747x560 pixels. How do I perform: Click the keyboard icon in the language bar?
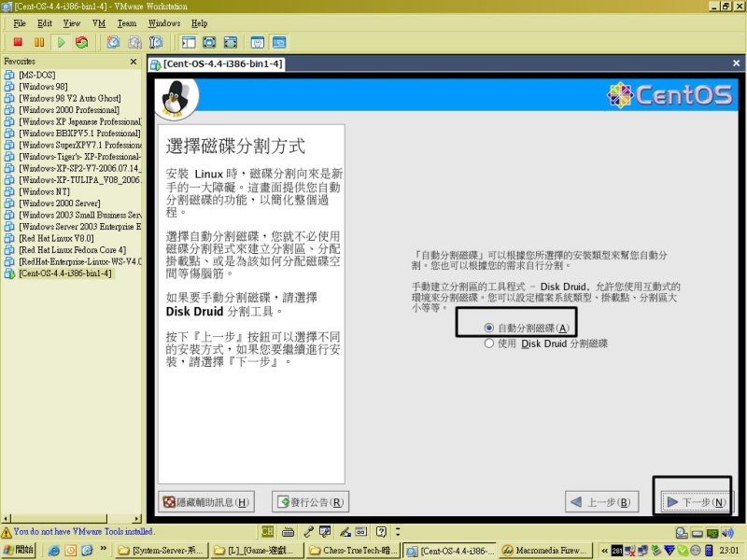click(x=288, y=531)
